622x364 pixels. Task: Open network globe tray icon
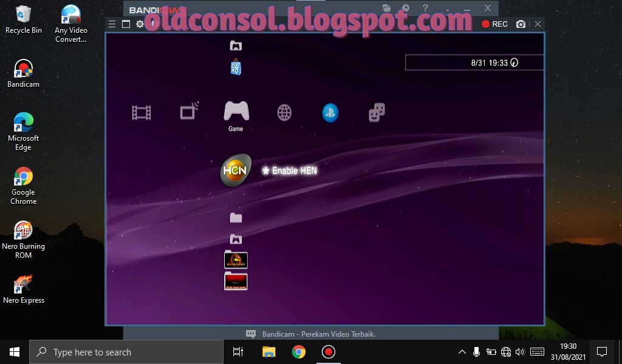(x=506, y=352)
